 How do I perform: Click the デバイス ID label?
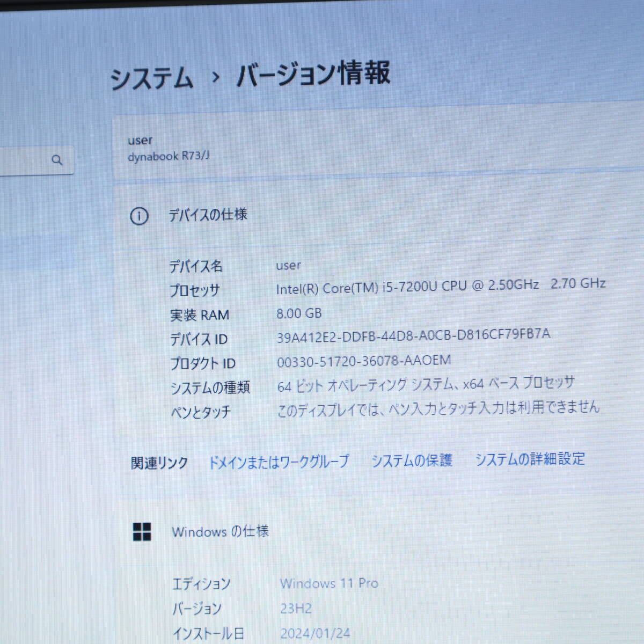pyautogui.click(x=199, y=339)
